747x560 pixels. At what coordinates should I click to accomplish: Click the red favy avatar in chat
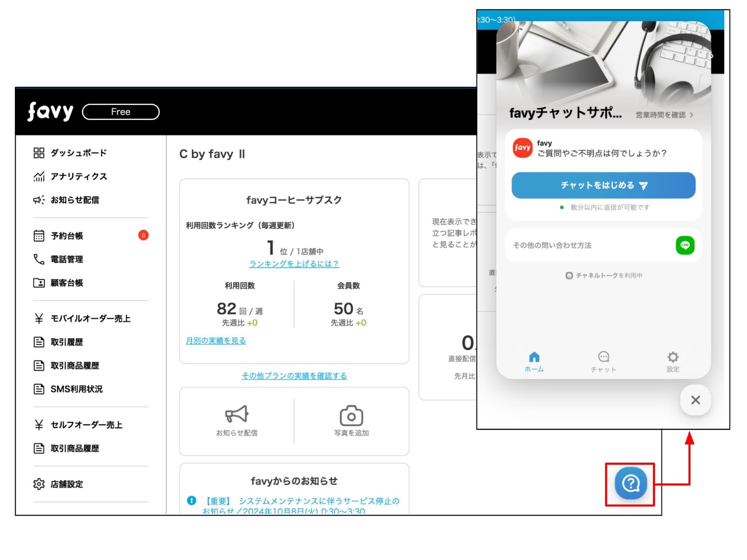pyautogui.click(x=522, y=147)
